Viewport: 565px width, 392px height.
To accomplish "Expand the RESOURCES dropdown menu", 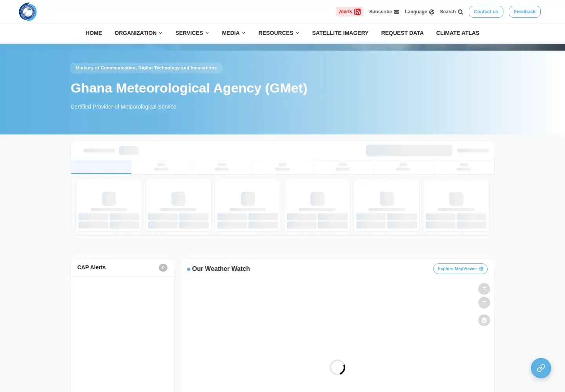I will [279, 33].
